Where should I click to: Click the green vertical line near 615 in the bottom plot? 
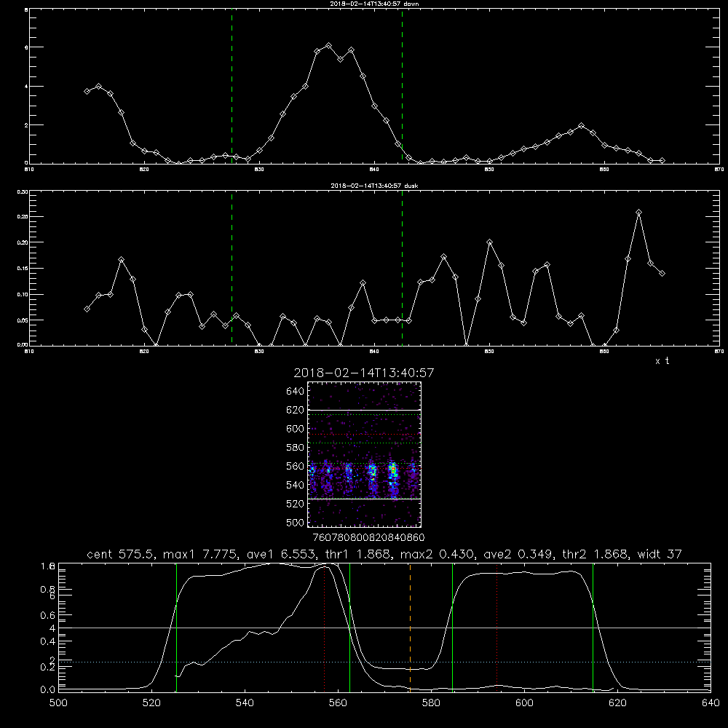pyautogui.click(x=593, y=628)
